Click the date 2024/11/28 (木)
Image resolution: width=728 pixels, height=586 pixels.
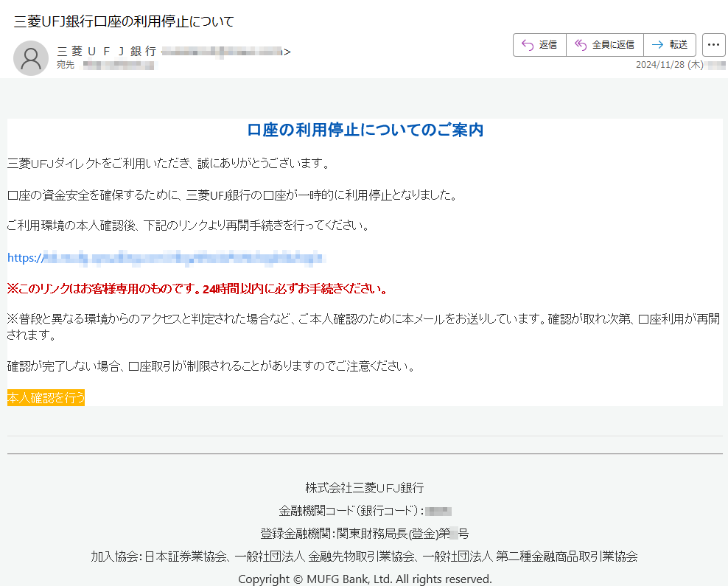[669, 65]
